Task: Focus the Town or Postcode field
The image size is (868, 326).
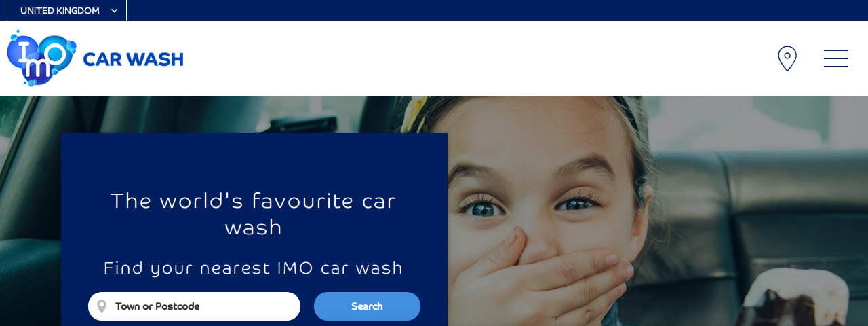Action: 194,306
